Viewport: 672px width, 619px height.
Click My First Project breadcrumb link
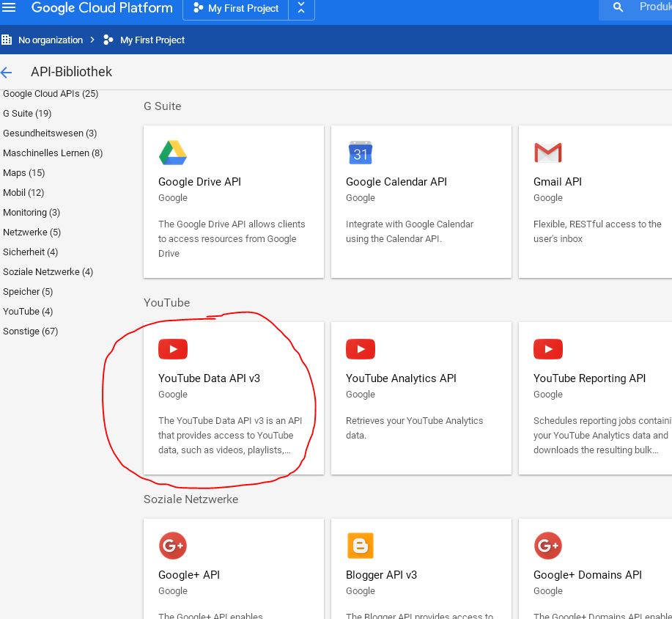[x=152, y=40]
